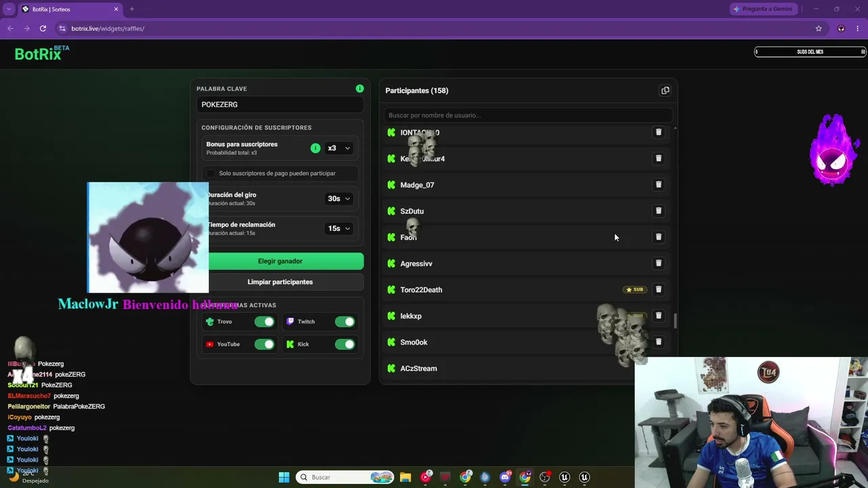This screenshot has height=488, width=868.
Task: Click participant name 'Agressivv'
Action: click(x=416, y=264)
